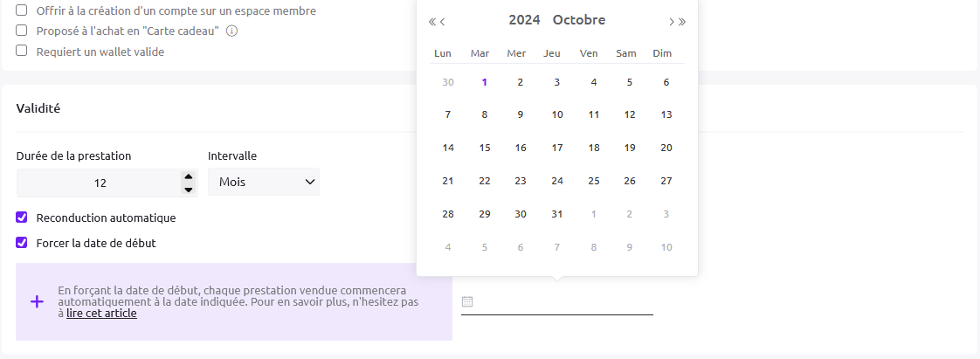Increase duration with the up stepper arrow
The image size is (980, 359).
click(x=188, y=177)
